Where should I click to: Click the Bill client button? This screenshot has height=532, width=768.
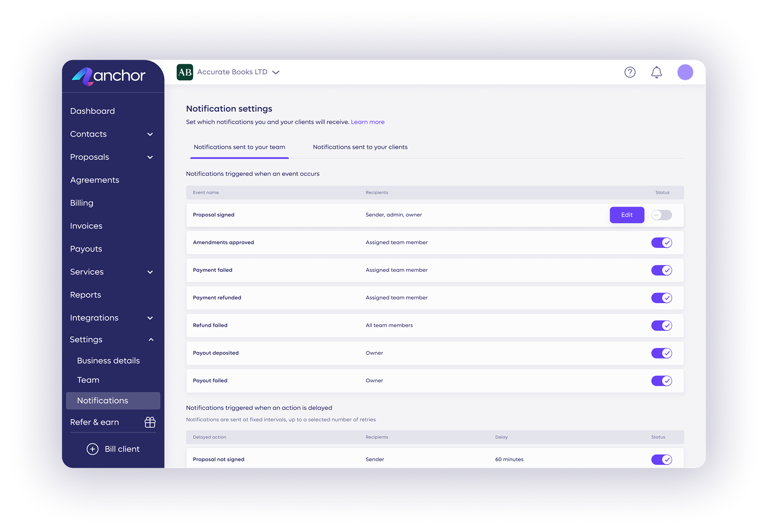pos(113,449)
